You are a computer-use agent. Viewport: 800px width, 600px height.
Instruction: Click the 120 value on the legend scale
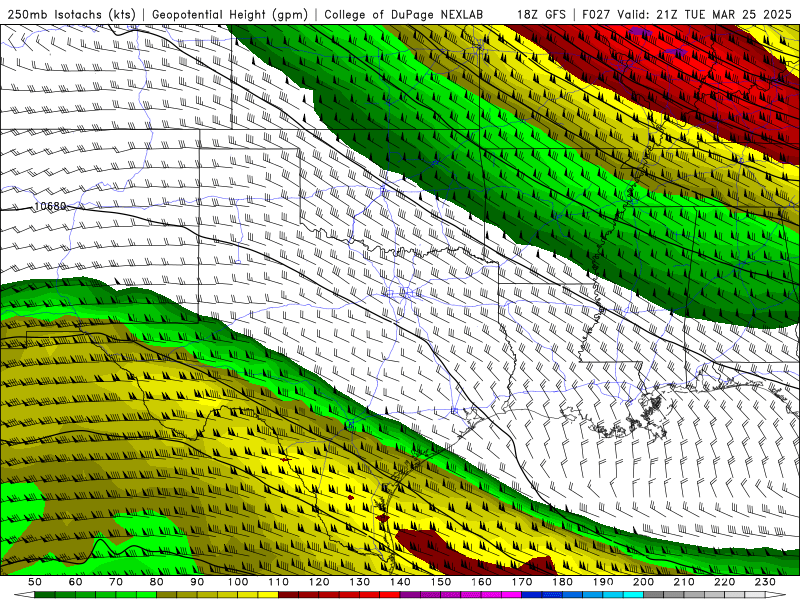pos(319,582)
